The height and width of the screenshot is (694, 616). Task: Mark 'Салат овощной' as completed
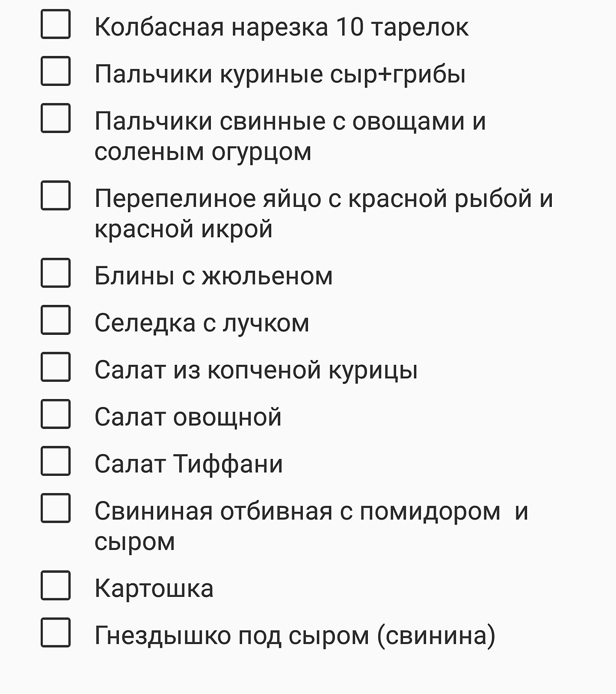(x=56, y=414)
